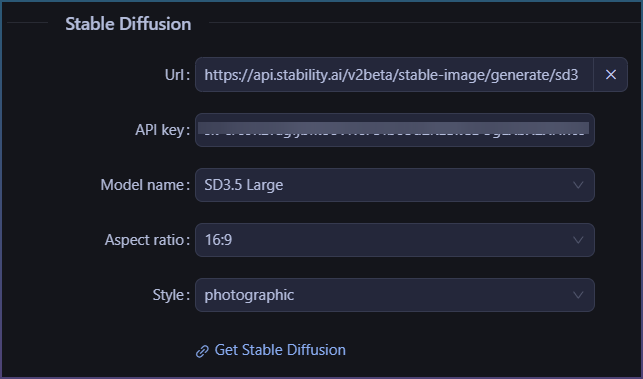Click the API key label
The height and width of the screenshot is (379, 643).
click(x=162, y=130)
